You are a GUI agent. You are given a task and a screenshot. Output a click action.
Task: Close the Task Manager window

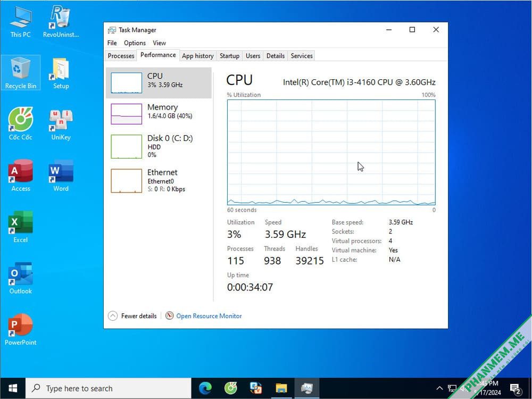[436, 30]
